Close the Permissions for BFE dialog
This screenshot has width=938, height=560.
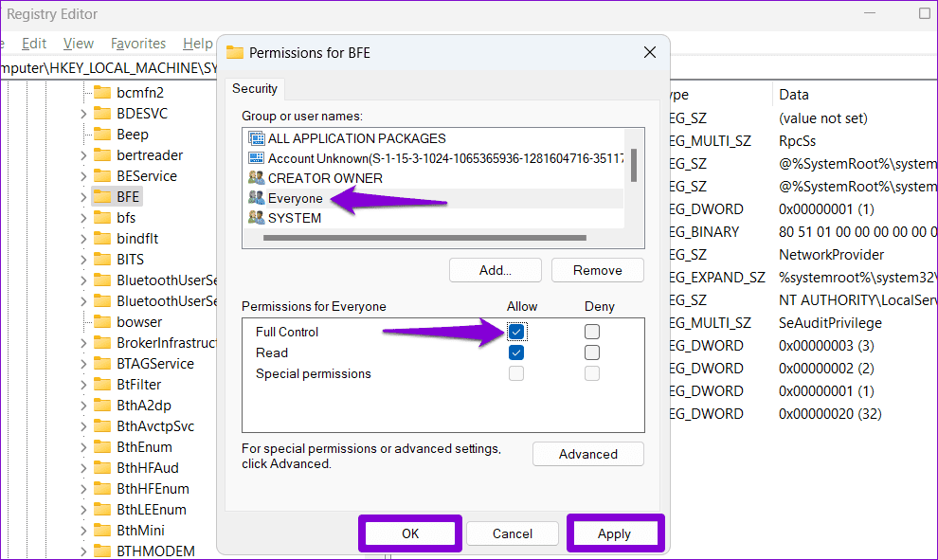tap(649, 53)
